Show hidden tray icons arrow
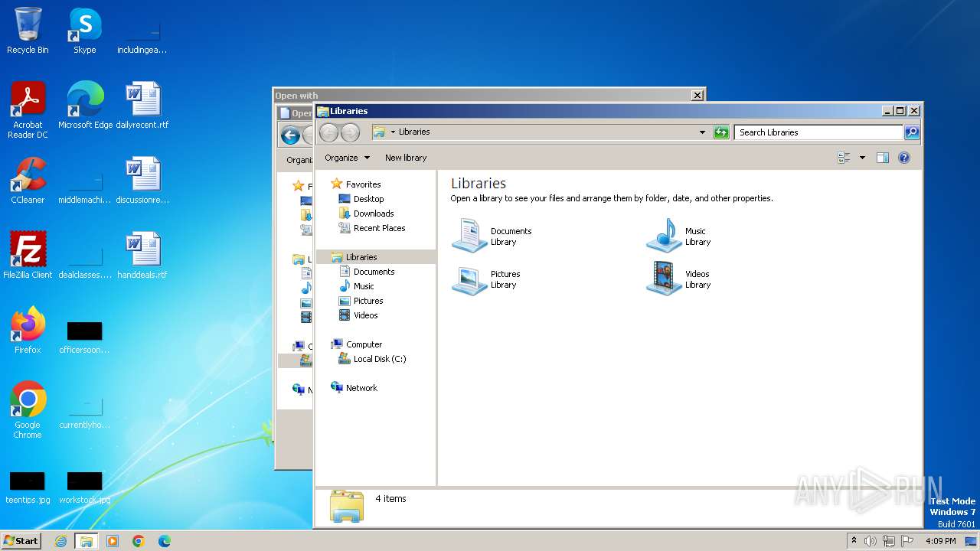 point(854,541)
